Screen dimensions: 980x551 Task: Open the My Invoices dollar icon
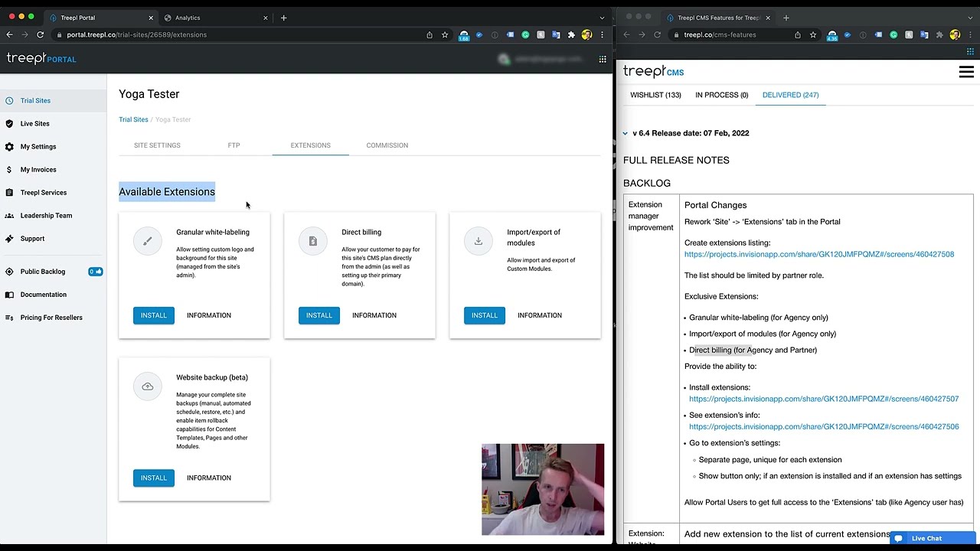click(9, 169)
